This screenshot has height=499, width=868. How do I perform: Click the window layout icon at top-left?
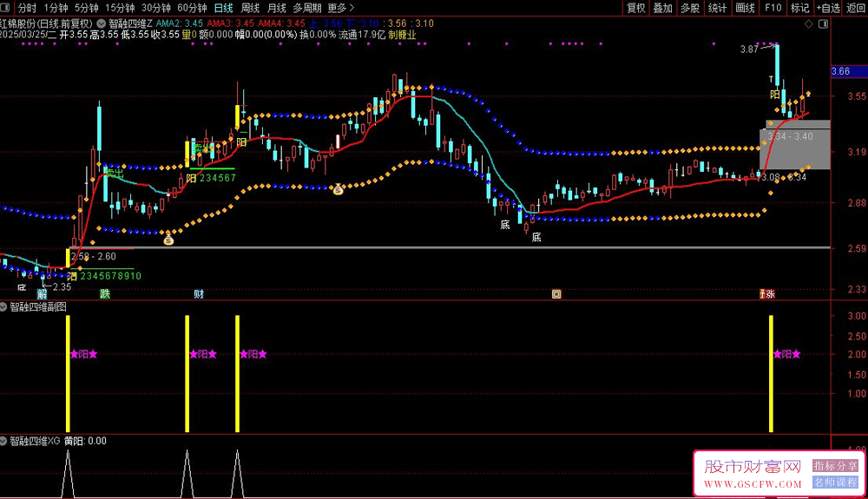point(5,8)
